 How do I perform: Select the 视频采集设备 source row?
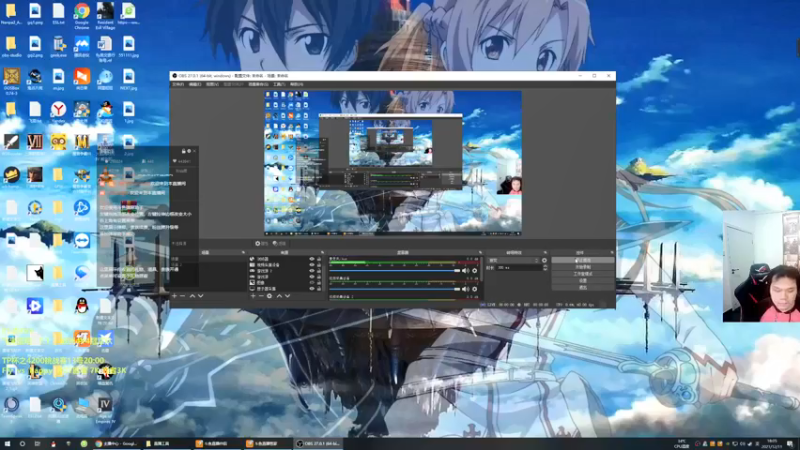(280, 265)
